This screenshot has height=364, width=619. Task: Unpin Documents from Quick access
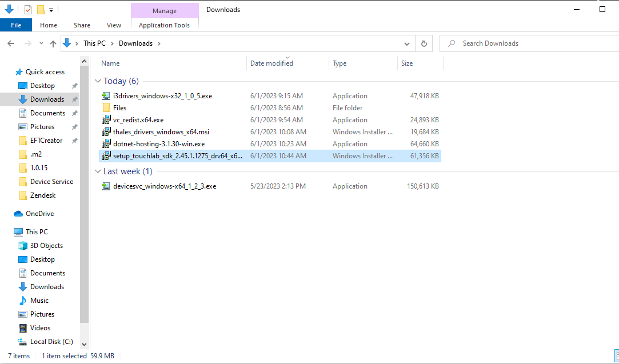[x=74, y=113]
